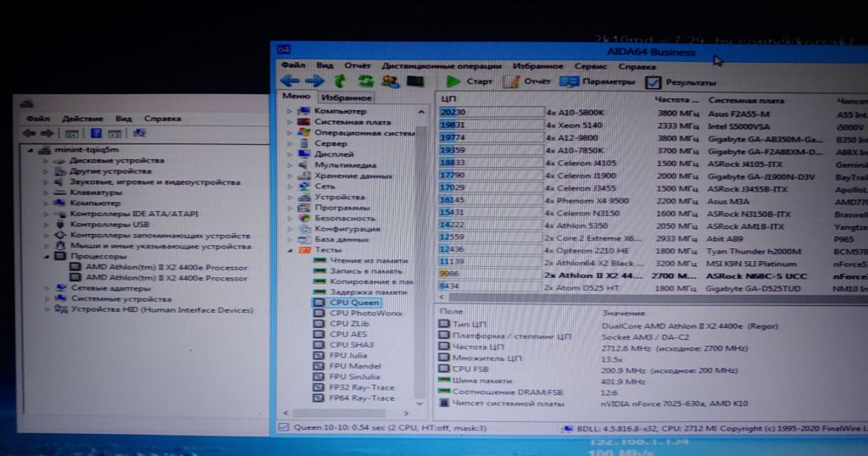This screenshot has width=868, height=456.
Task: Select Хранение данных in the tree
Action: click(353, 176)
